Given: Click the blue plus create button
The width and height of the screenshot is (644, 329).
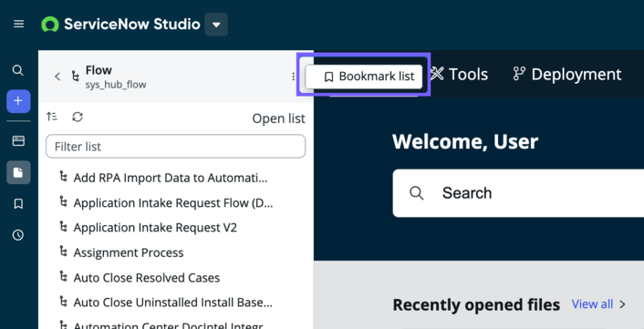Looking at the screenshot, I should pos(18,101).
